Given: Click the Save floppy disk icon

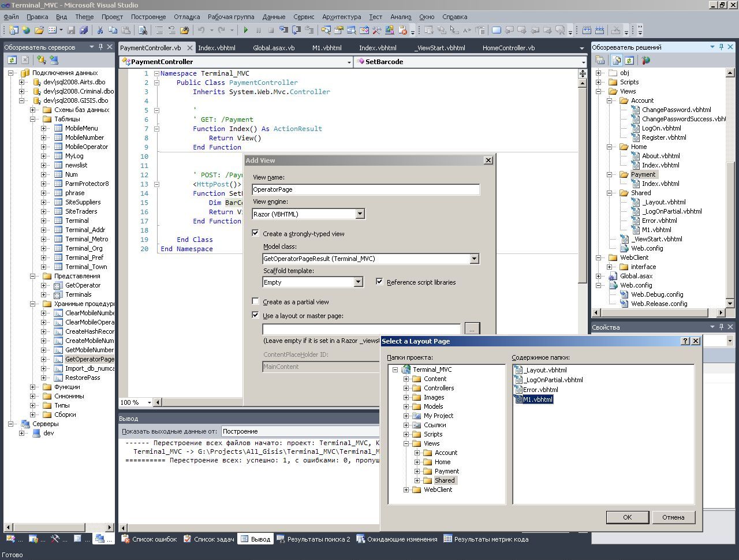Looking at the screenshot, I should 71,30.
